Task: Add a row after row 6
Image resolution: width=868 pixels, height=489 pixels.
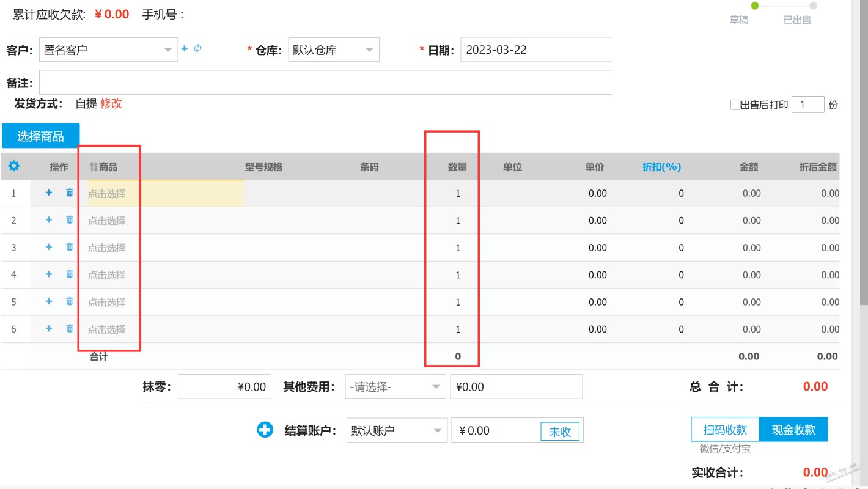Action: (49, 329)
